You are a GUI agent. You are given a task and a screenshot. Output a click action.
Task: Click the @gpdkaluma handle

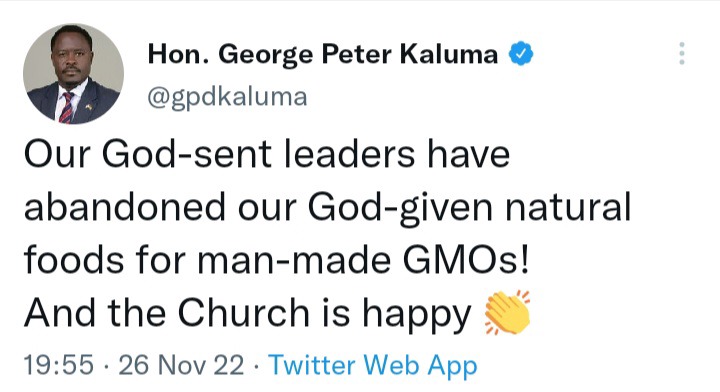click(x=227, y=97)
